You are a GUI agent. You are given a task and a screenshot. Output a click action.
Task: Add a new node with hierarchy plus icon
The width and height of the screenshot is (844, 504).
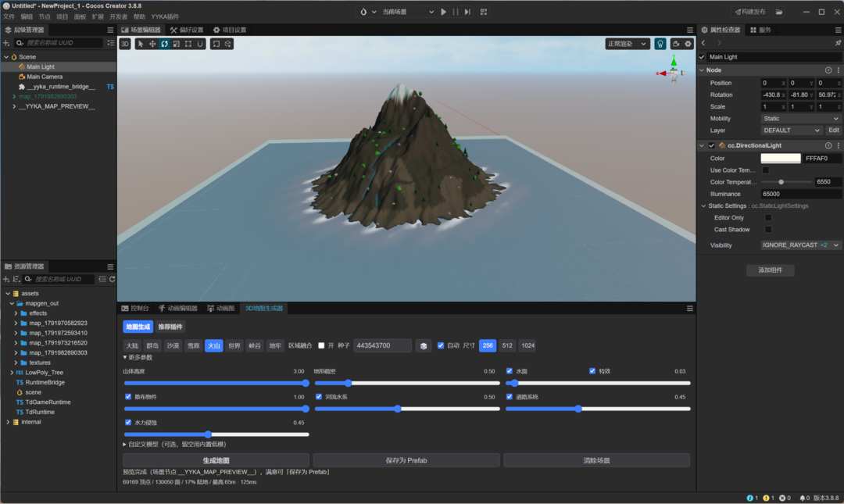(x=6, y=42)
